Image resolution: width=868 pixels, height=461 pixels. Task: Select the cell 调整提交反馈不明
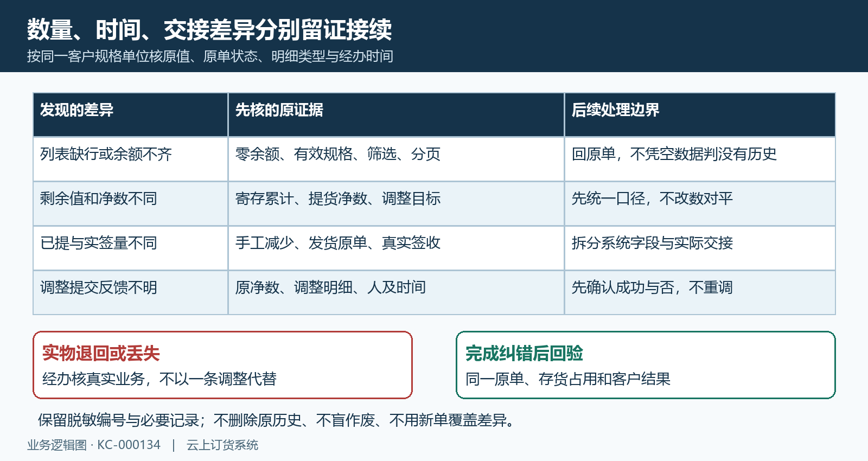tap(130, 292)
